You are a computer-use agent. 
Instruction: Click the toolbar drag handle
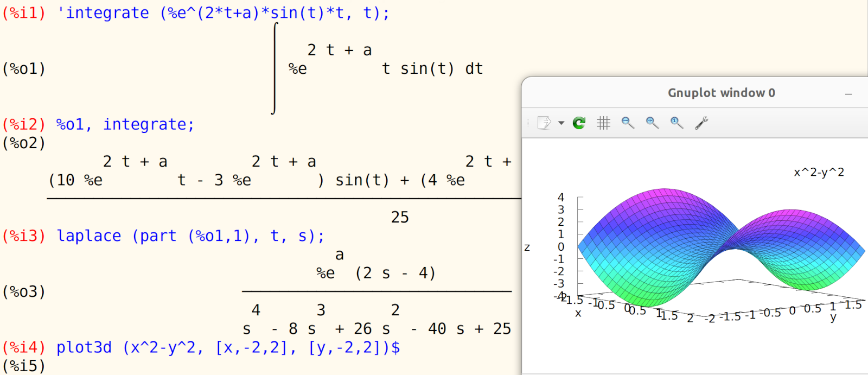[527, 123]
